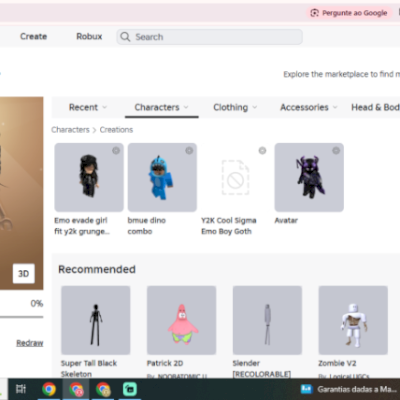Click the Avatar item title
Viewport: 400px width, 400px height.
coord(286,220)
